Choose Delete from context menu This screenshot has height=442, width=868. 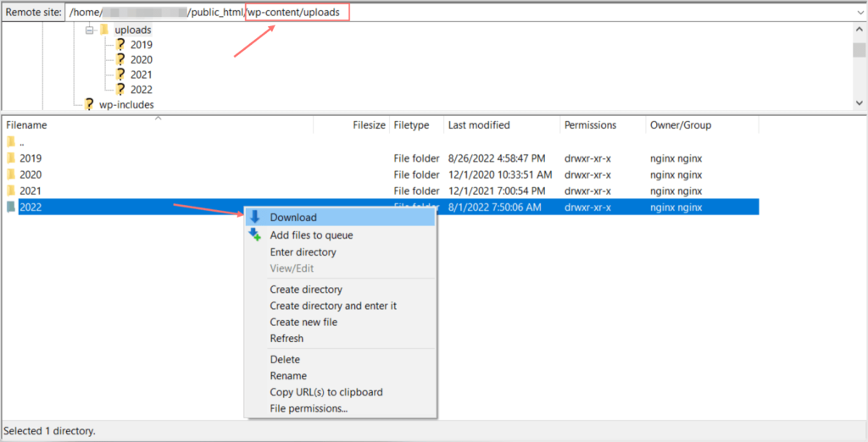[340, 360]
